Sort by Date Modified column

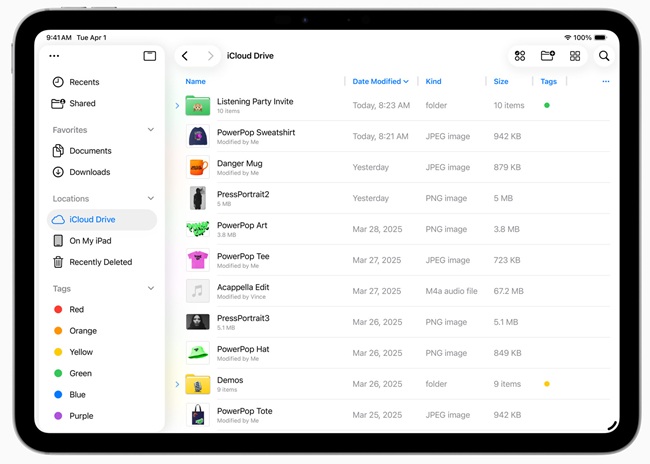tap(380, 81)
